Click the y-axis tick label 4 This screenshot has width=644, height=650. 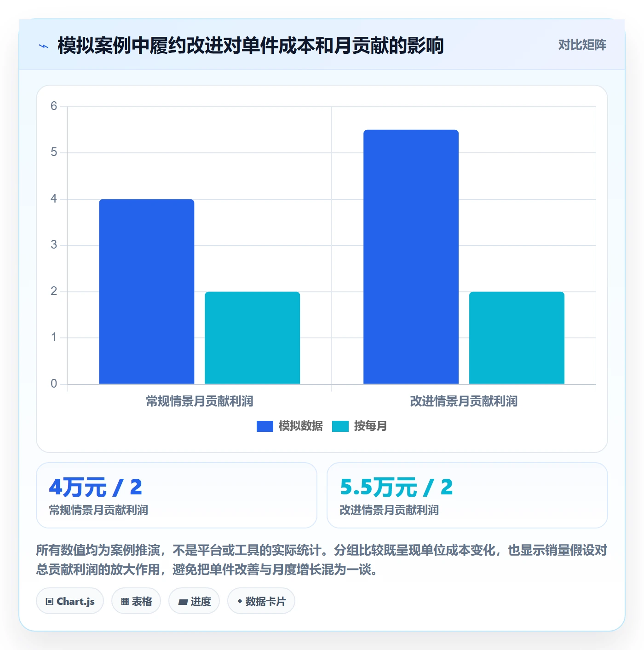(x=54, y=199)
